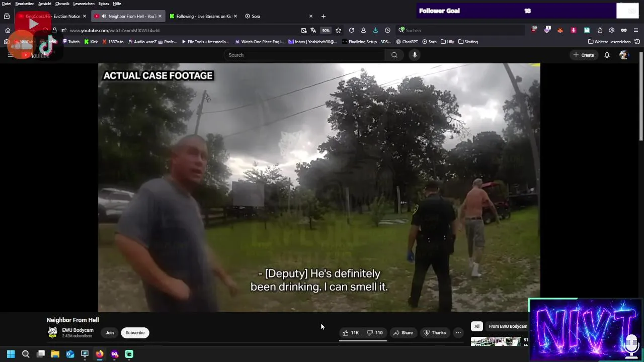This screenshot has width=644, height=362.
Task: Click the browser Suchen search box
Action: 460,30
